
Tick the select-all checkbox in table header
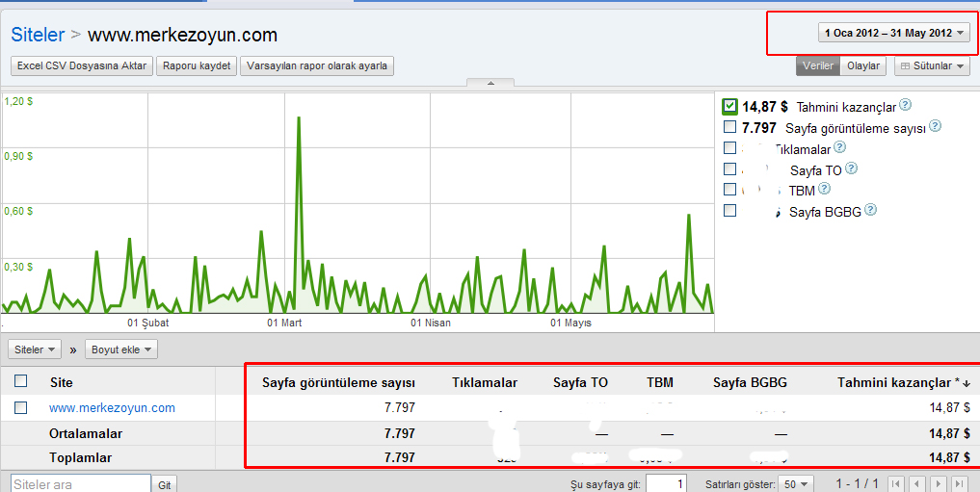(x=20, y=381)
